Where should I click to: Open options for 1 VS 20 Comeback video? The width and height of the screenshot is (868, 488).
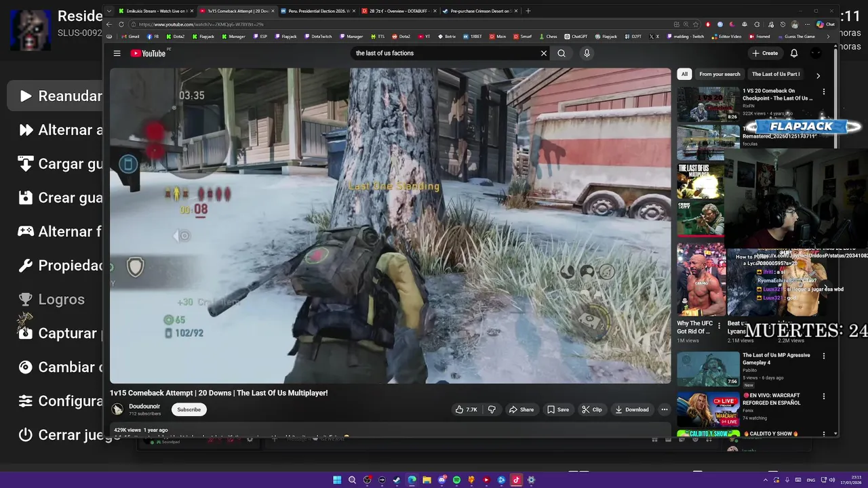pyautogui.click(x=824, y=91)
